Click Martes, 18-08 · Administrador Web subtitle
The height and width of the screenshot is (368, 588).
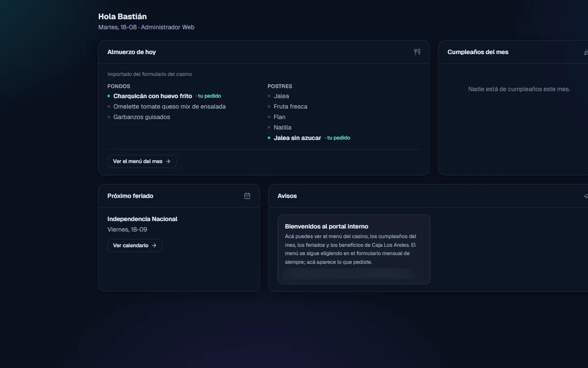click(146, 27)
